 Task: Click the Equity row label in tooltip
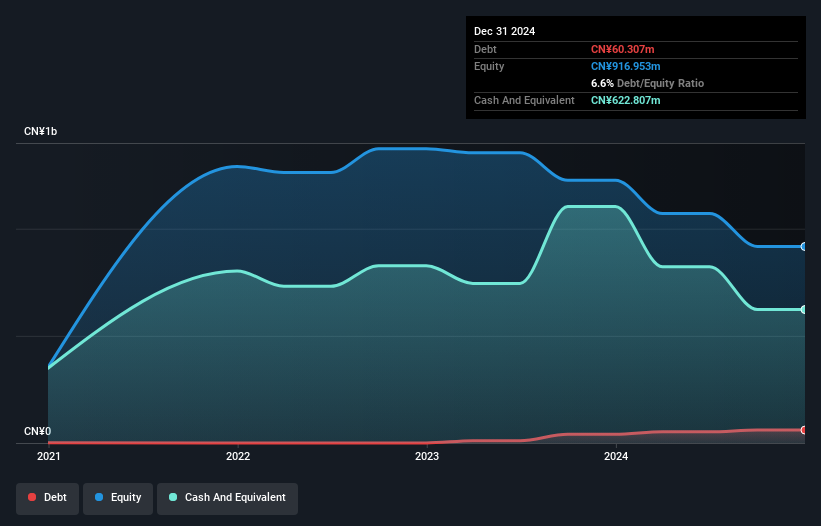pos(489,66)
